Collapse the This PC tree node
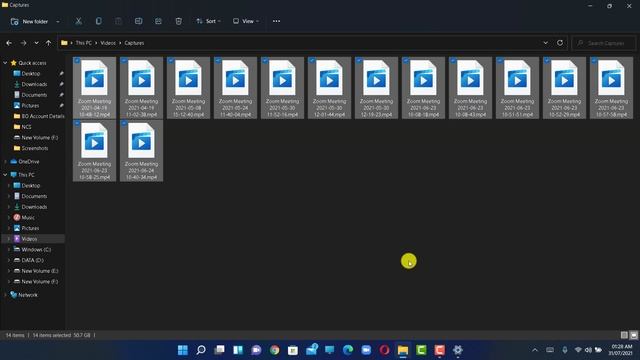 5,175
